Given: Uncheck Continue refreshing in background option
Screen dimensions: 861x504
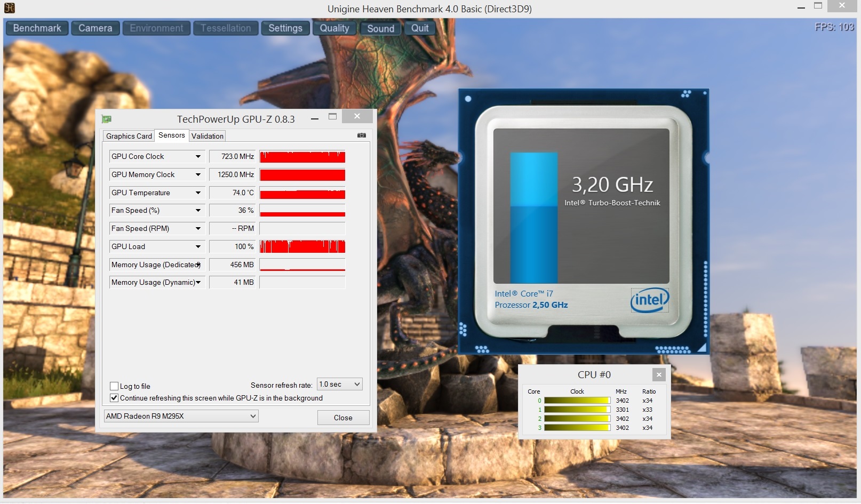Looking at the screenshot, I should (114, 398).
